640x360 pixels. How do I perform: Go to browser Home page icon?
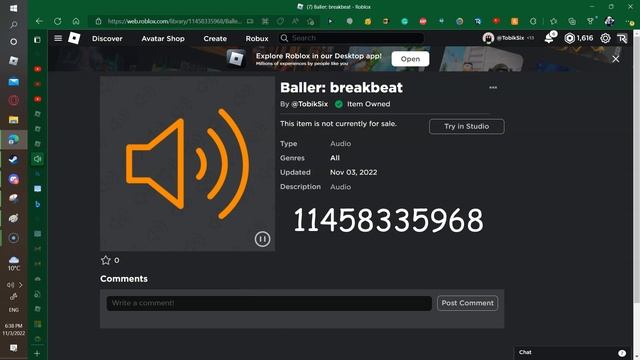click(x=76, y=21)
